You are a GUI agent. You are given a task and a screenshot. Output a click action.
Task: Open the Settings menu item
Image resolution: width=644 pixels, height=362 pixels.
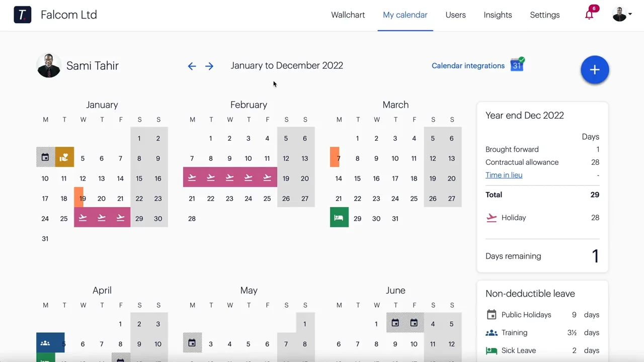coord(544,15)
